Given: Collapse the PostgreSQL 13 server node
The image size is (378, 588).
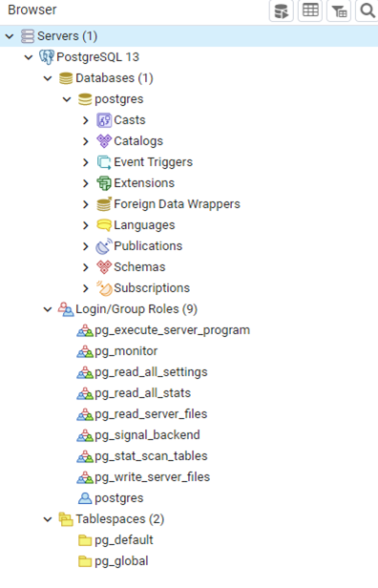Looking at the screenshot, I should coord(29,57).
